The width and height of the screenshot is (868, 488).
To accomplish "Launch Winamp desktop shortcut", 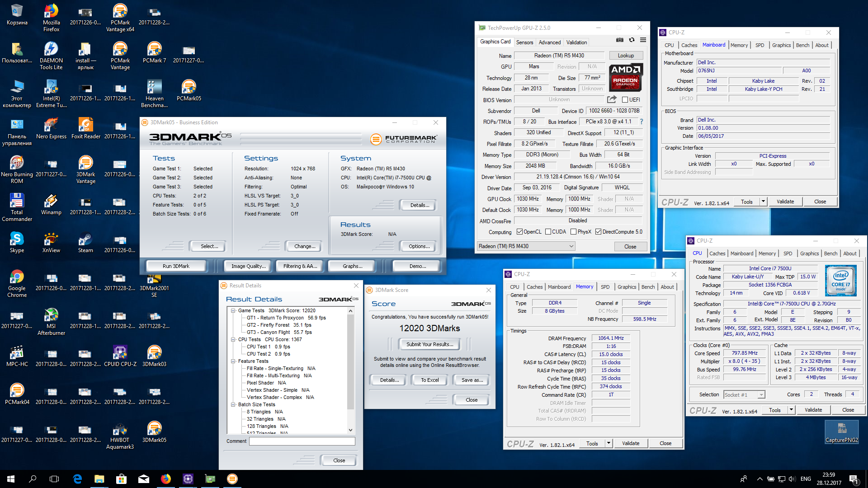I will (x=51, y=204).
